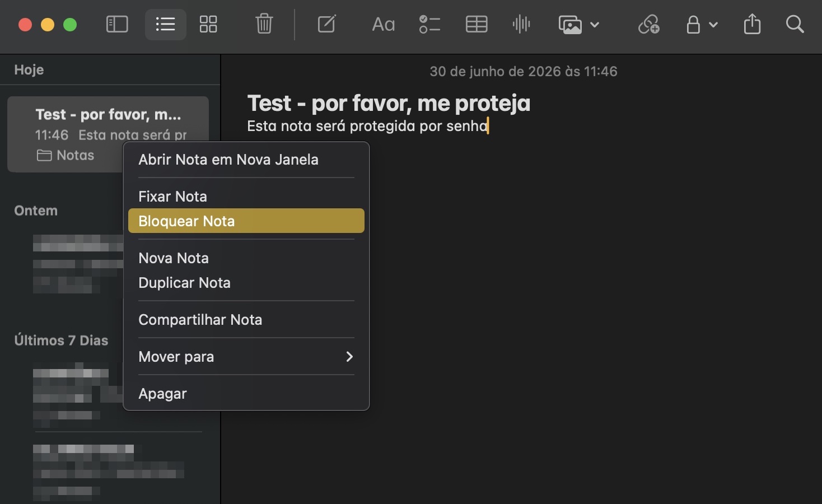Screen dimensions: 822x504
Task: Expand the lock dropdown chevron
Action: [x=713, y=25]
